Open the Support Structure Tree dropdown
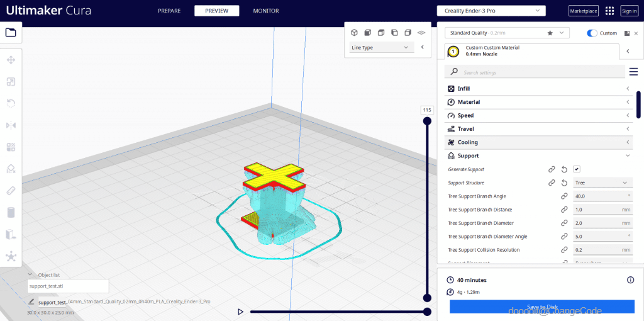Screen dimensions: 644x321 602,183
